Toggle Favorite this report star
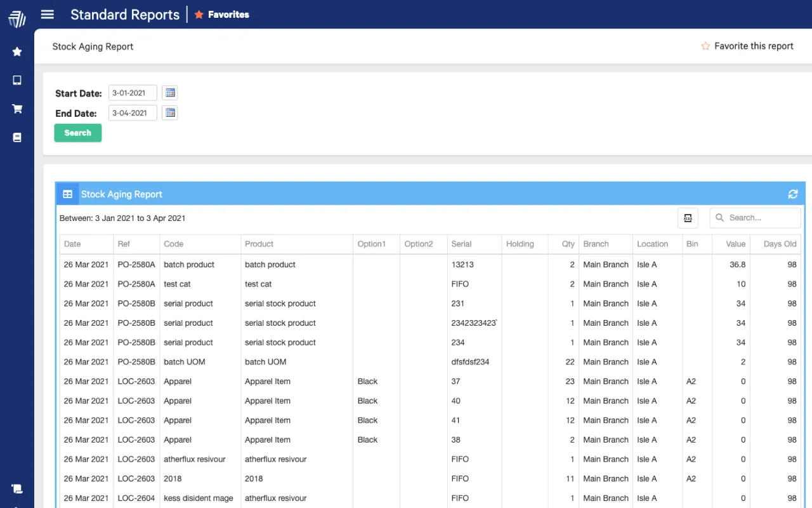Viewport: 812px width, 508px height. click(x=705, y=46)
